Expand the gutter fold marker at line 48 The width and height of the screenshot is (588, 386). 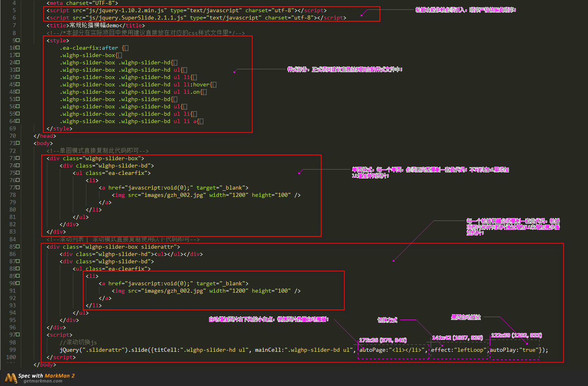(18, 92)
